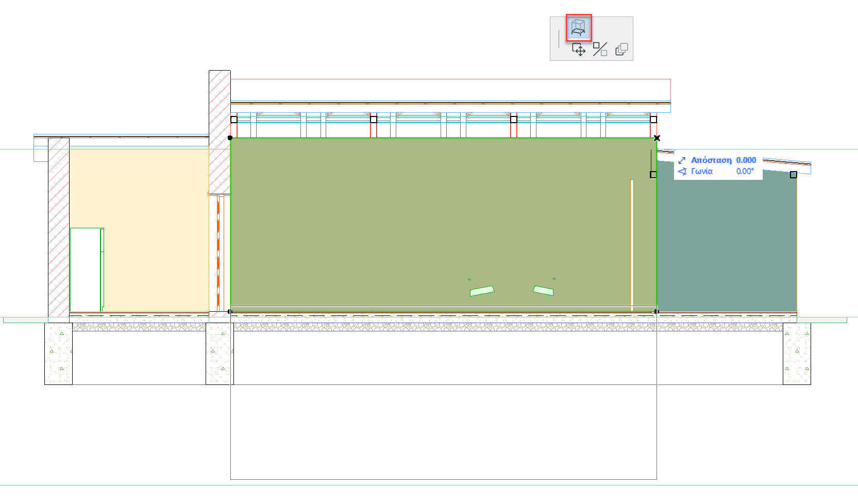Click the X-marked top-right corner node

657,138
